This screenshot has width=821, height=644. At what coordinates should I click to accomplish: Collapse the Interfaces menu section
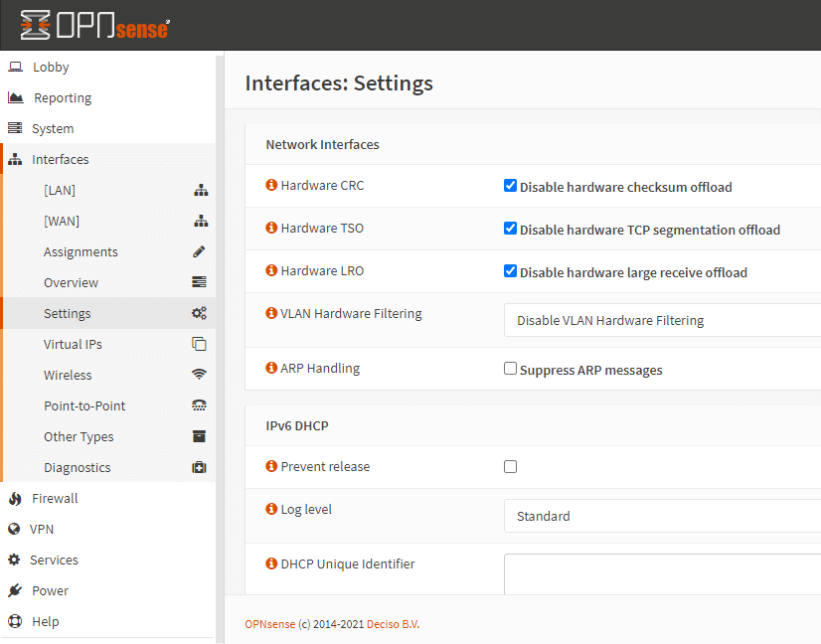[x=60, y=159]
